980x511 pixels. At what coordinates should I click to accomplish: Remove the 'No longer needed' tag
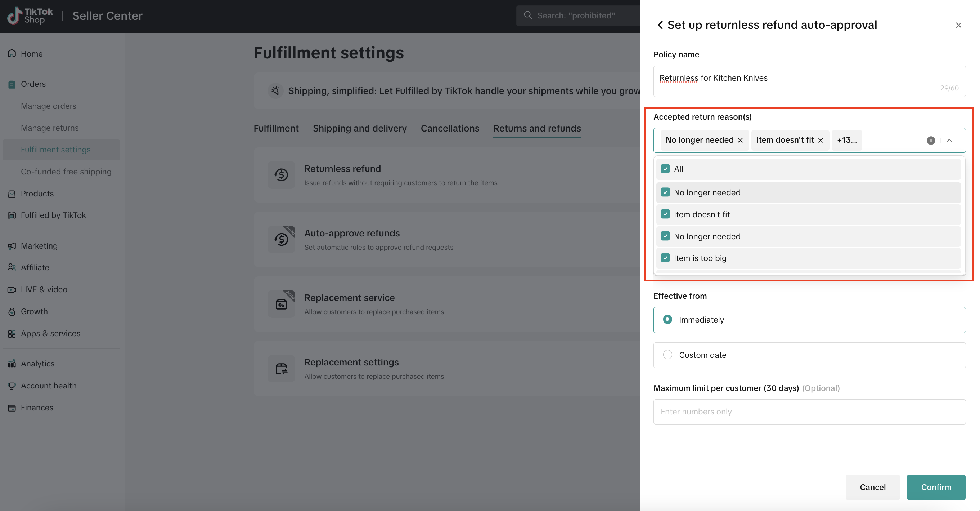tap(740, 141)
